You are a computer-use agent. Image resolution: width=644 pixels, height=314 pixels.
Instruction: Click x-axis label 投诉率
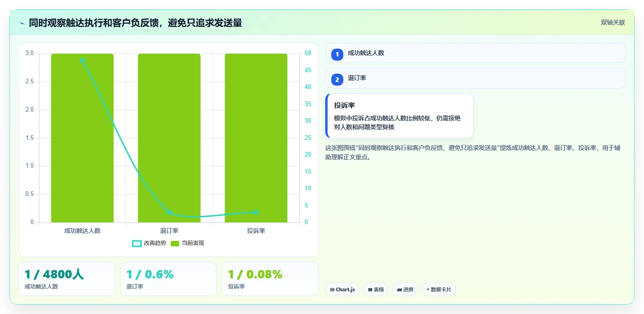[256, 231]
